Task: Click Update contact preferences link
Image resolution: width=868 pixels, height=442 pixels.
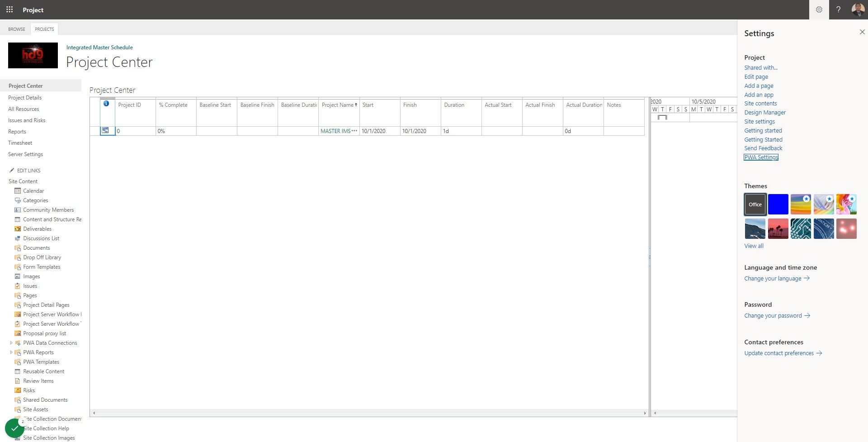Action: click(783, 353)
